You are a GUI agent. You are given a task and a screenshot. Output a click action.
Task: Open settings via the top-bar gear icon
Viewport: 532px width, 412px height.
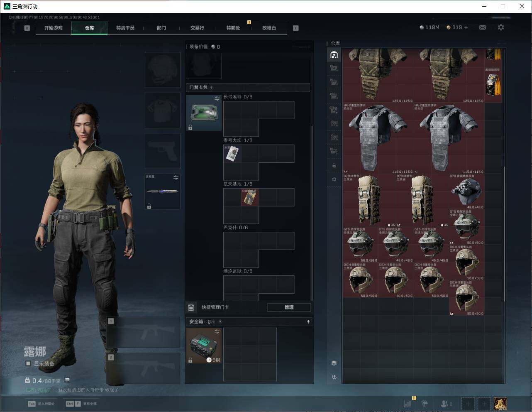click(x=501, y=27)
